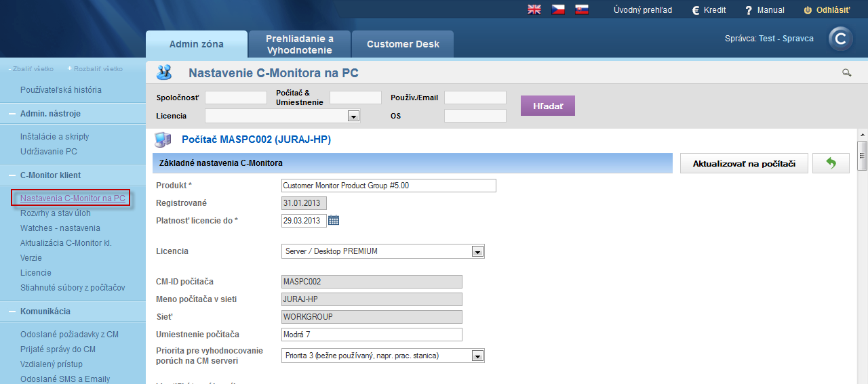
Task: Open Aktualizácia C-Monitor kl.
Action: [66, 243]
